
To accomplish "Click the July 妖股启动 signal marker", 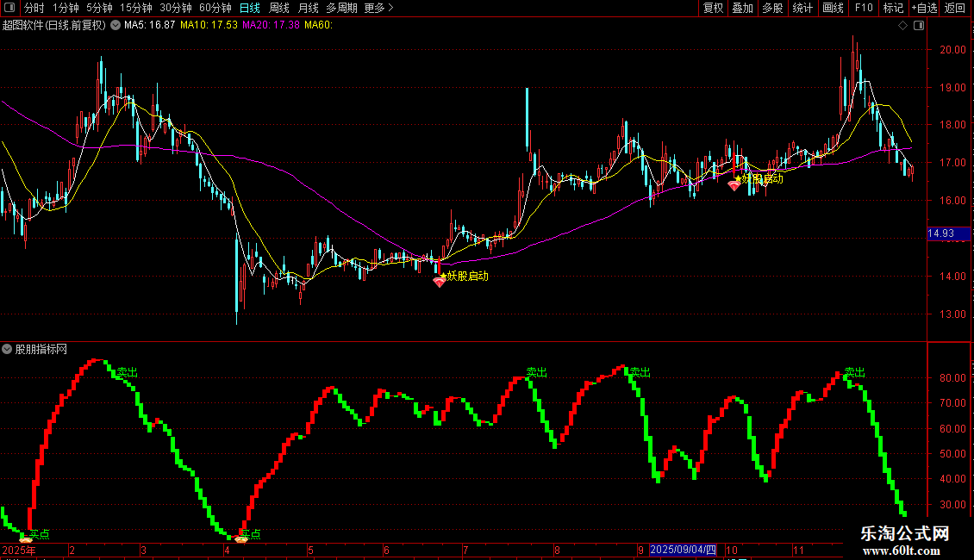I will [440, 282].
